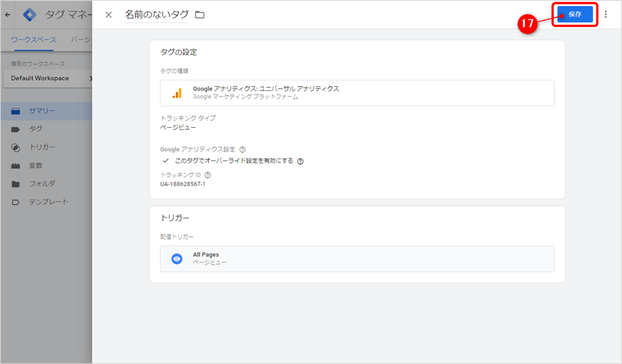622x364 pixels.
Task: Click the タグ label icon in sidebar
Action: [15, 129]
